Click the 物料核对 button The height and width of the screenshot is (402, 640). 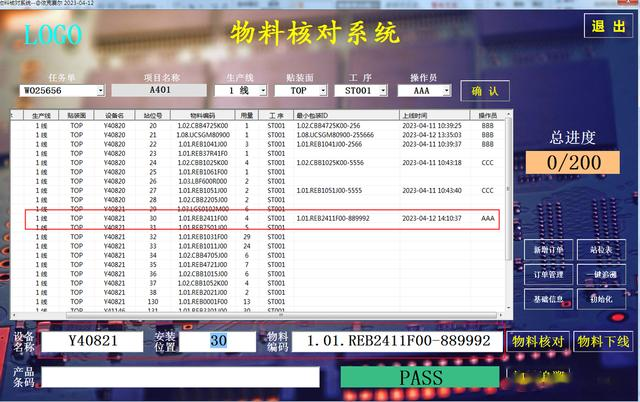[x=538, y=341]
